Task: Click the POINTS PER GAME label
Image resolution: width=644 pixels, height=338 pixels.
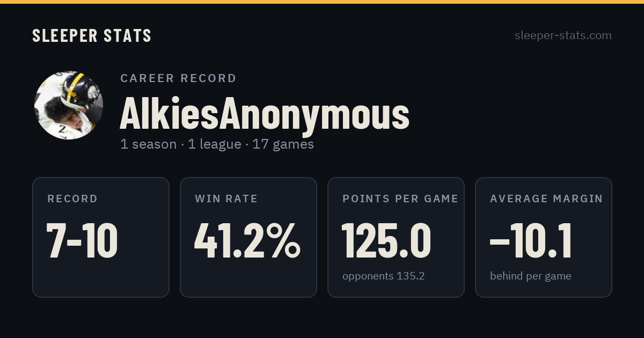Action: (400, 199)
